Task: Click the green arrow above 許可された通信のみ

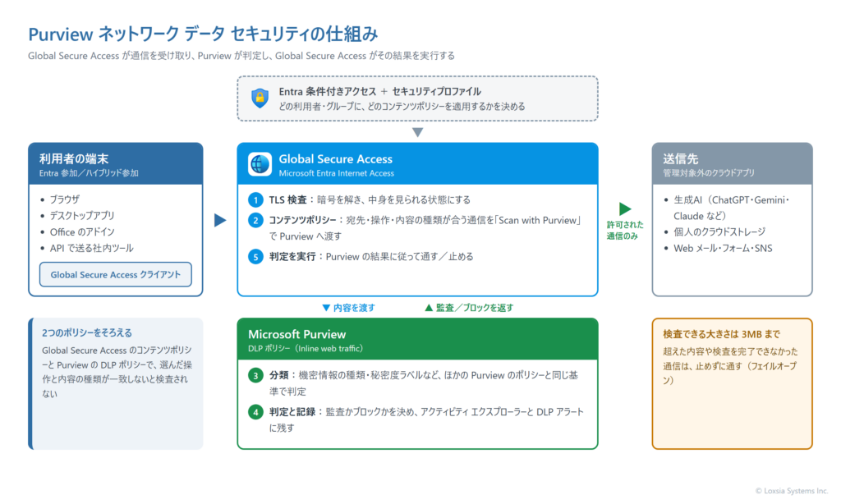Action: [x=625, y=208]
